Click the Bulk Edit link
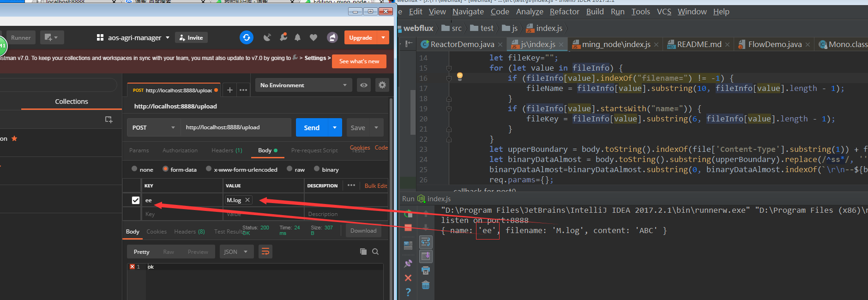 (376, 186)
